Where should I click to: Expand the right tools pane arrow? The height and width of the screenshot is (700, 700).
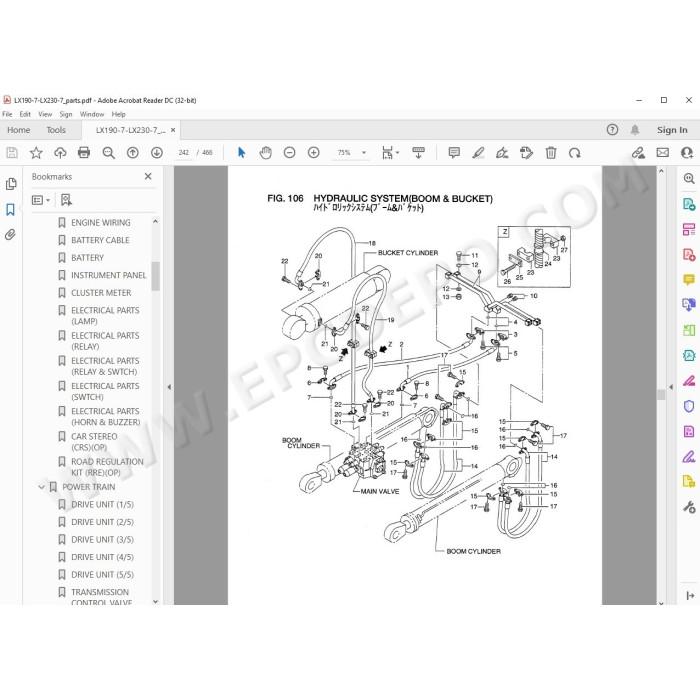[671, 387]
